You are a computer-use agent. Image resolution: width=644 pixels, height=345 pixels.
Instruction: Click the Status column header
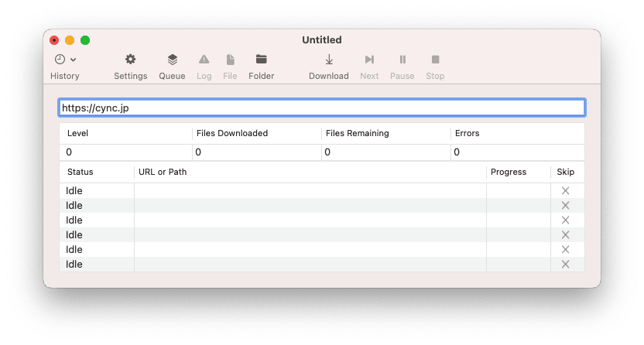tap(80, 172)
